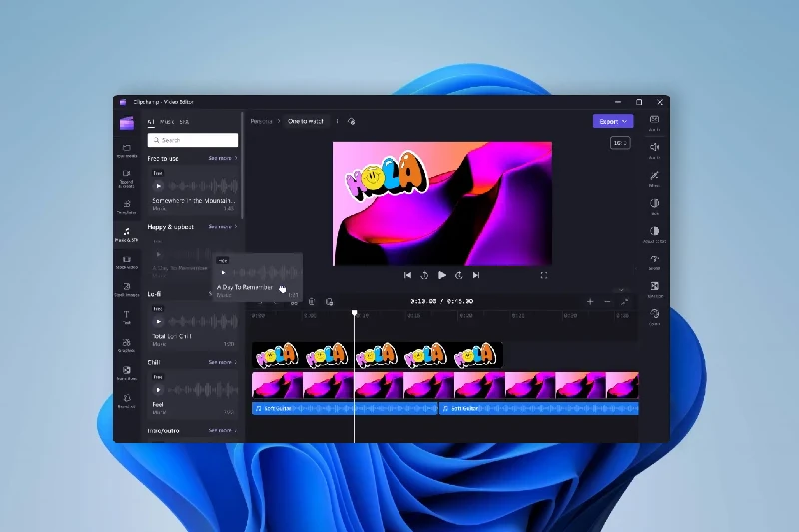The width and height of the screenshot is (799, 532).
Task: Collapse the right property panel with its arrow
Action: point(636,268)
